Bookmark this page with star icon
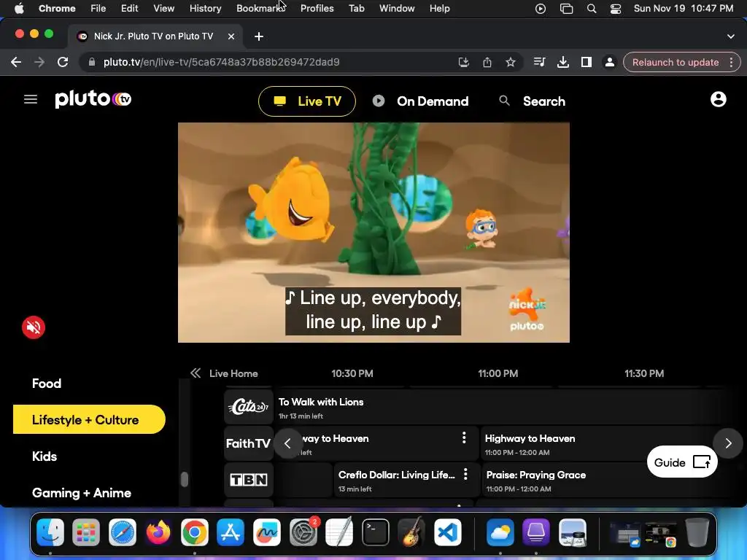747x560 pixels. point(510,62)
